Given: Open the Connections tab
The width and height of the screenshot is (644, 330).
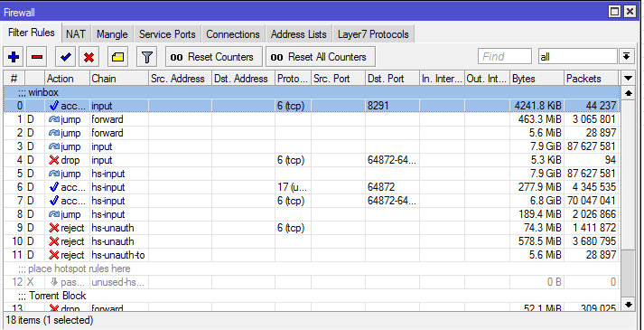Looking at the screenshot, I should [233, 34].
